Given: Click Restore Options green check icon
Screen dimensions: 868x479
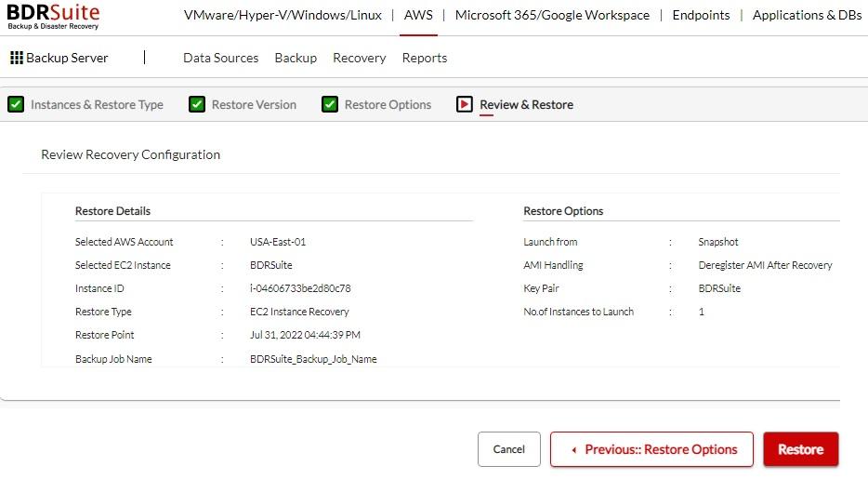Looking at the screenshot, I should click(329, 104).
